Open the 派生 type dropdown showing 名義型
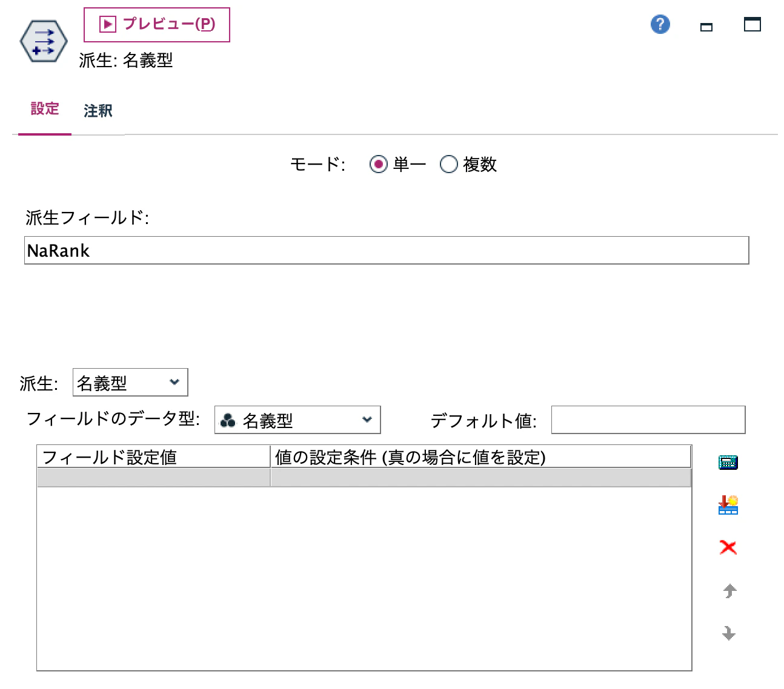Viewport: 784px width, 689px height. 130,383
